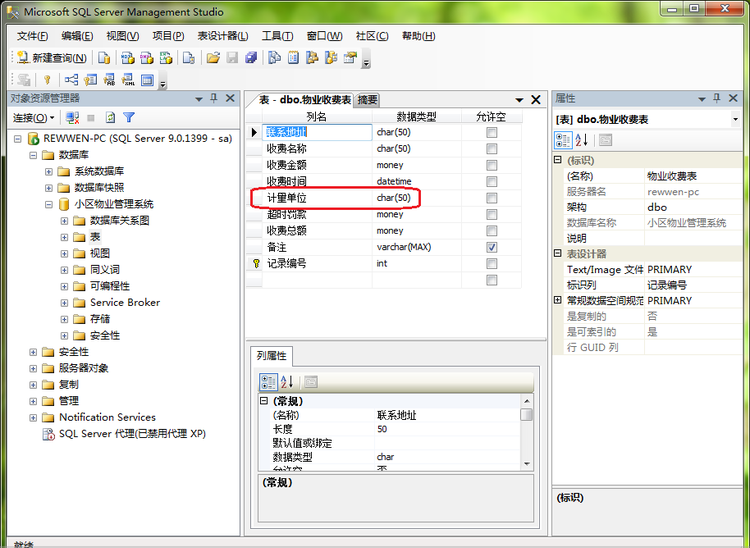Click Analysis Services XMLA query icon
The image size is (750, 548).
click(x=166, y=58)
